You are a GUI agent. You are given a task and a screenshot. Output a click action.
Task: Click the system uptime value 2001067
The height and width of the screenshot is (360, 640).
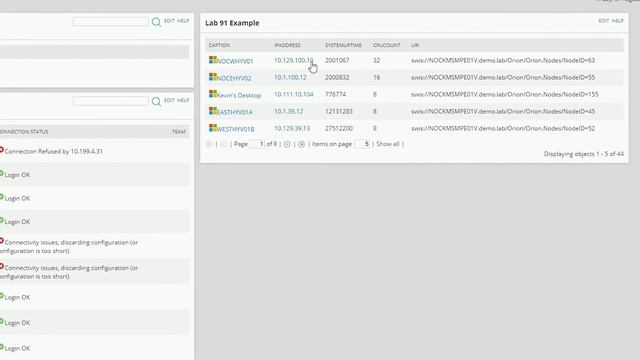point(337,60)
